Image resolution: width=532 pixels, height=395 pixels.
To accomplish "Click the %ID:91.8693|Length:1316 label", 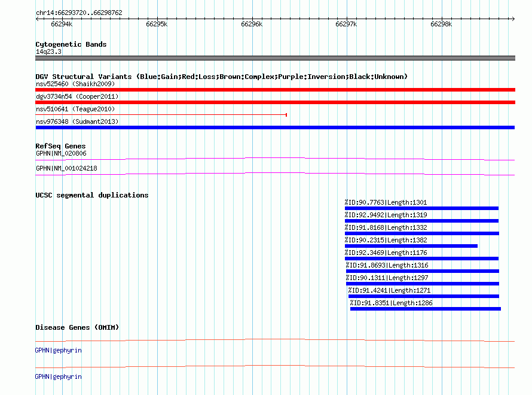I will coord(387,265).
